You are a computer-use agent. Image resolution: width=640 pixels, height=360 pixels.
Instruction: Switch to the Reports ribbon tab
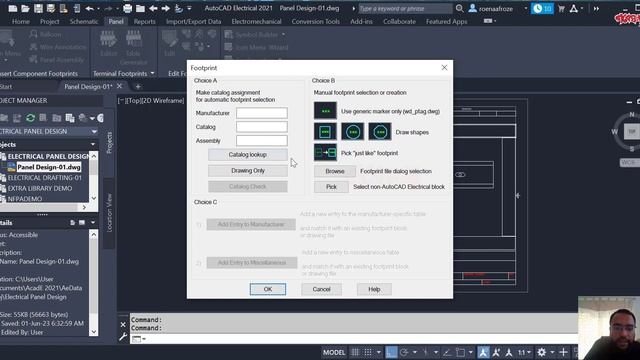coord(144,21)
